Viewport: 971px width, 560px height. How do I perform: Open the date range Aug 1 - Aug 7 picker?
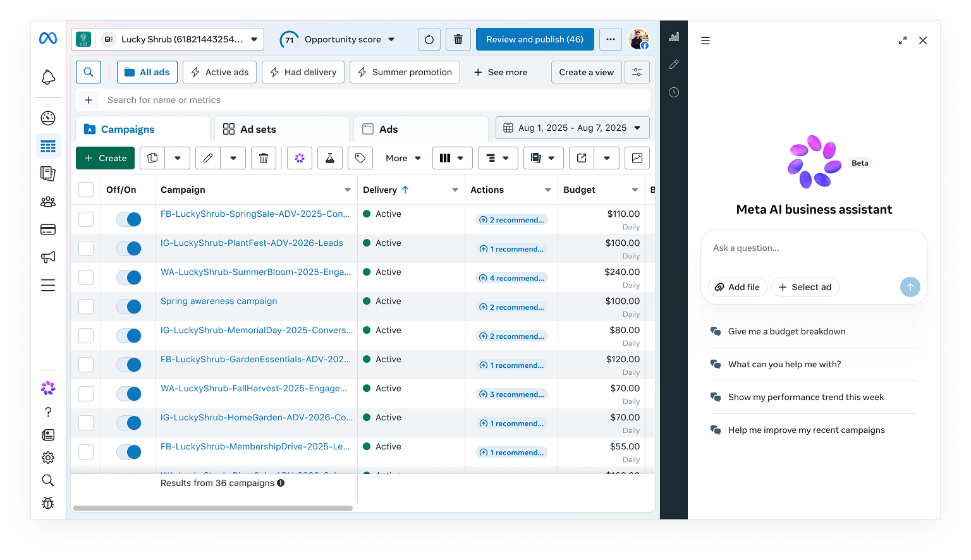(x=572, y=128)
